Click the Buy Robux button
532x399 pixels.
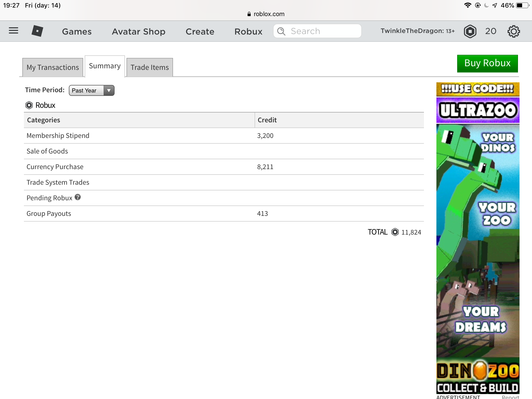tap(487, 63)
